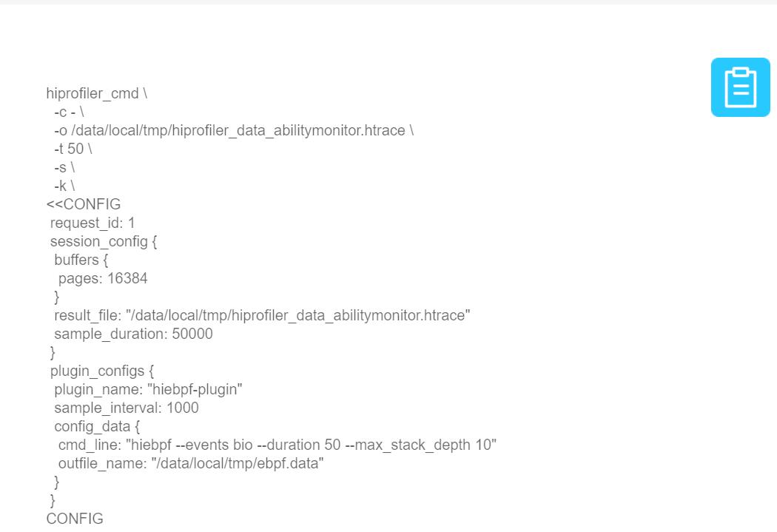Click the outfile_name ebpf.data line

tap(191, 463)
